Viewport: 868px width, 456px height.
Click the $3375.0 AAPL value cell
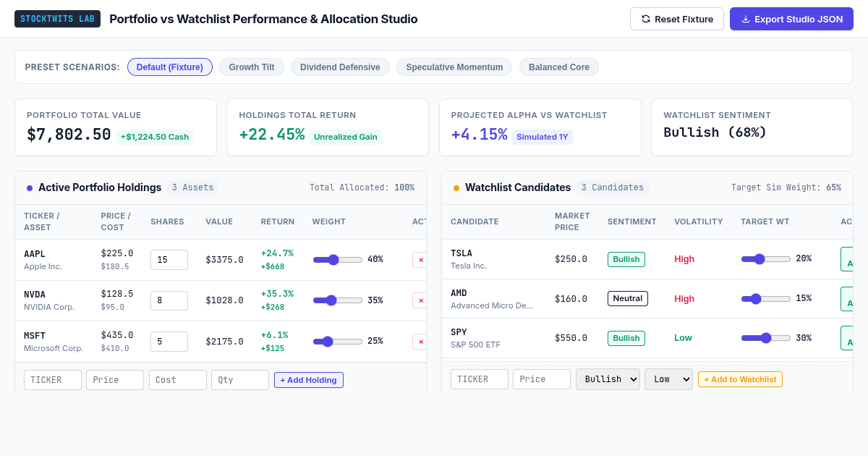click(x=224, y=260)
